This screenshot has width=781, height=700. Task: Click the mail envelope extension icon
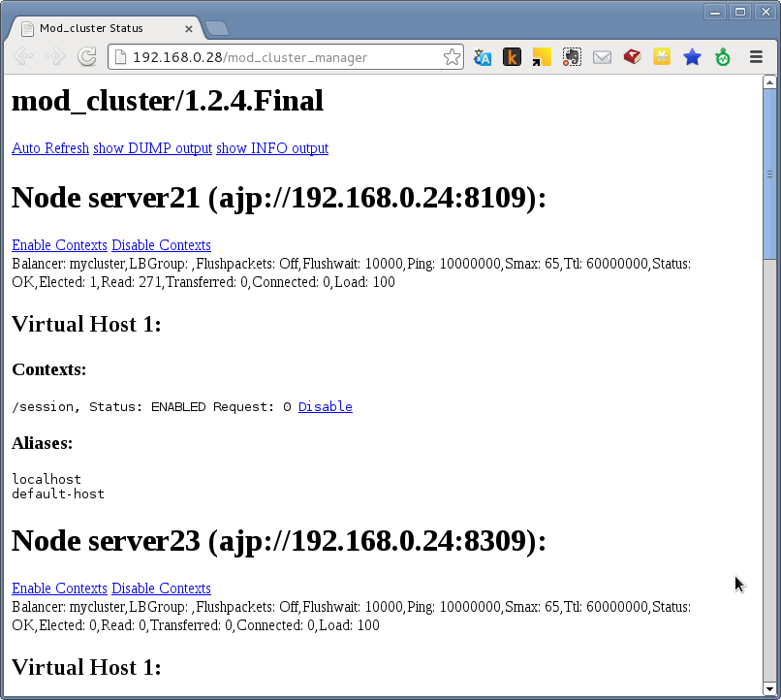tap(602, 57)
